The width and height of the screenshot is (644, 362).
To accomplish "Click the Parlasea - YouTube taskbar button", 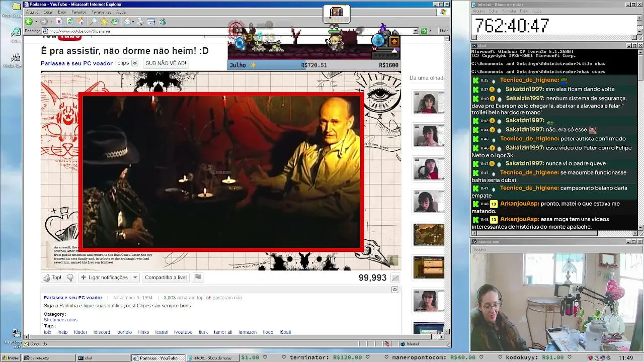I will pos(157,358).
